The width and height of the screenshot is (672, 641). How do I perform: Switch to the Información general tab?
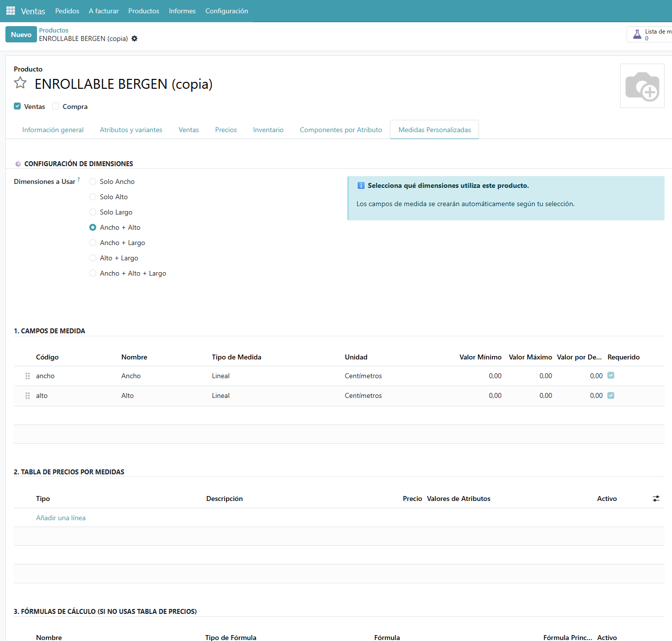point(53,130)
